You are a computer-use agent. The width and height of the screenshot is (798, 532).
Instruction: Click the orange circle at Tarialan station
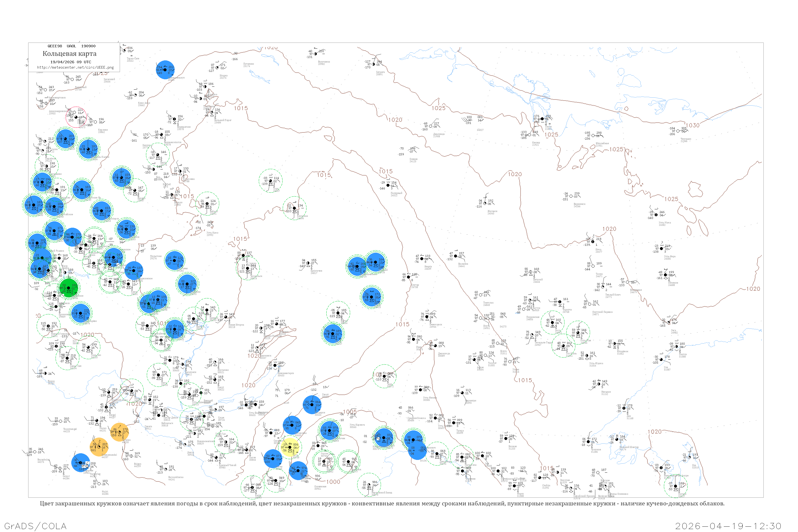[119, 432]
